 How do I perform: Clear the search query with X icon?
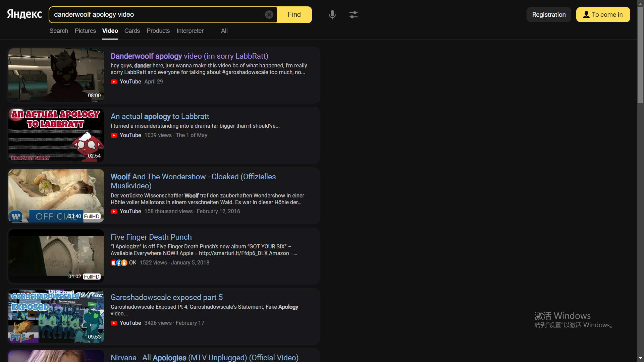pos(269,14)
